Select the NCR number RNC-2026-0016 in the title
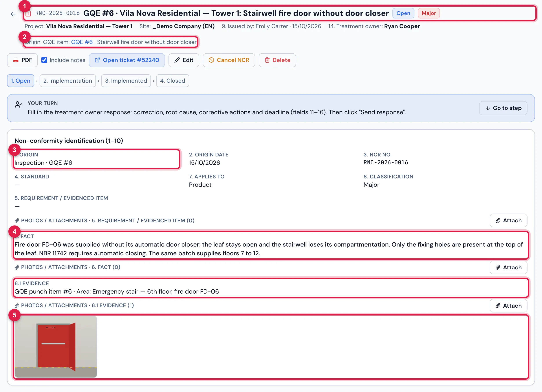Image resolution: width=542 pixels, height=392 pixels. pos(57,13)
